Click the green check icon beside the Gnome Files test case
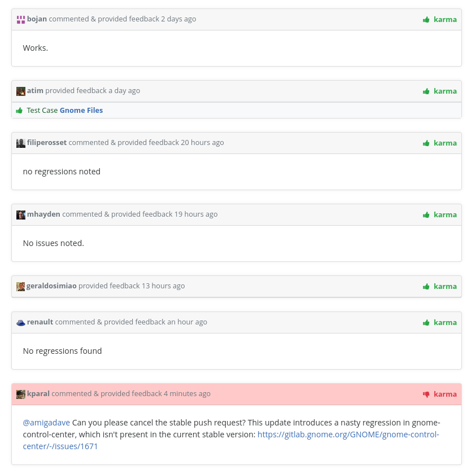Screen dimensions: 476x474 [x=19, y=110]
